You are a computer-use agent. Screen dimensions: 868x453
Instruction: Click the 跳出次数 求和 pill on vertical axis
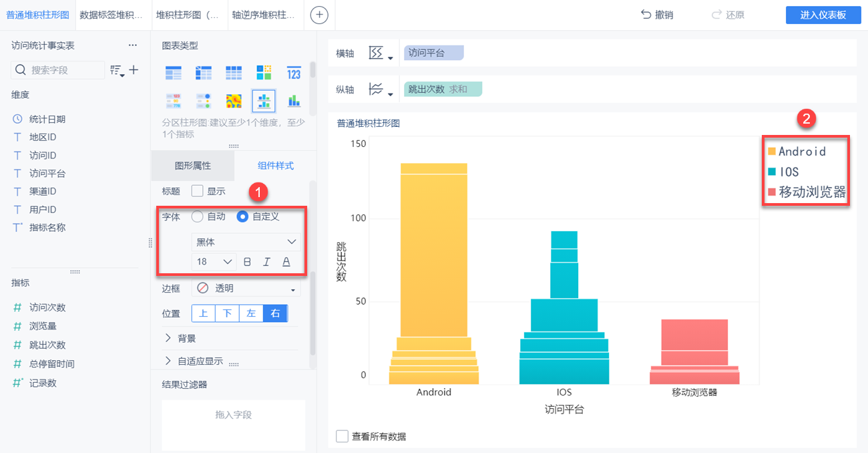click(x=443, y=89)
